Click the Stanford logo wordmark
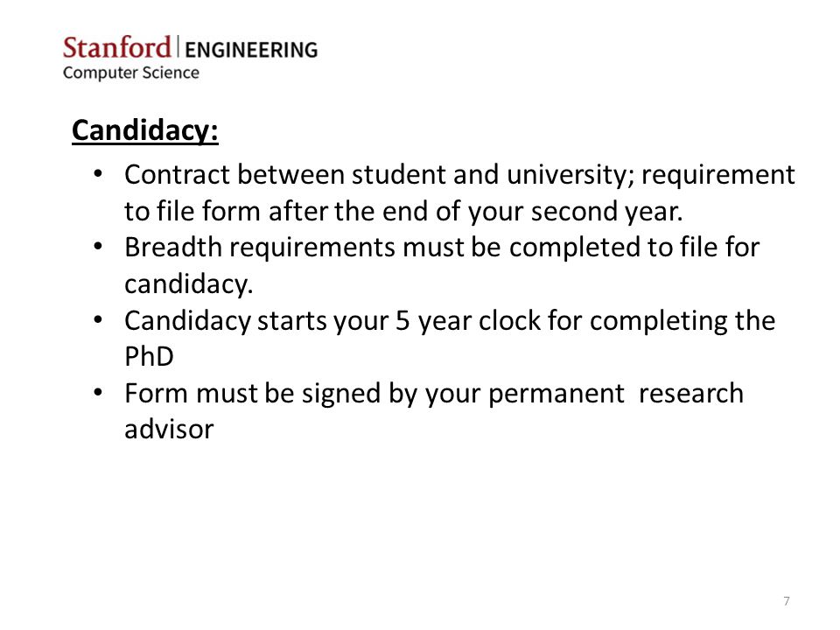 pyautogui.click(x=116, y=47)
